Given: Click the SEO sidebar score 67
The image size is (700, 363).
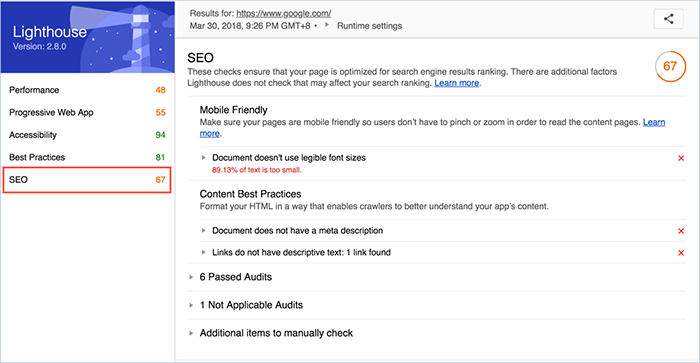Looking at the screenshot, I should tap(160, 179).
